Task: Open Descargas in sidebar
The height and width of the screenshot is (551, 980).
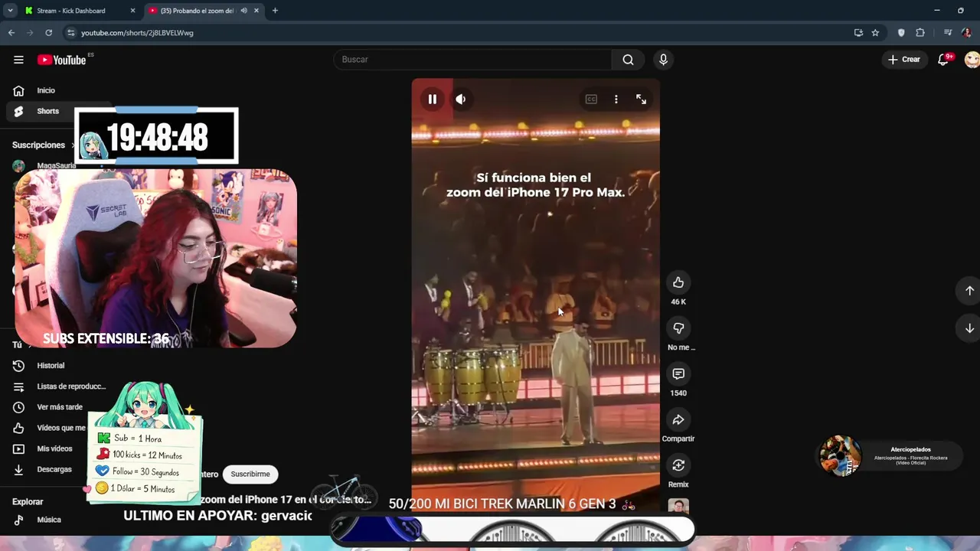Action: pos(54,469)
